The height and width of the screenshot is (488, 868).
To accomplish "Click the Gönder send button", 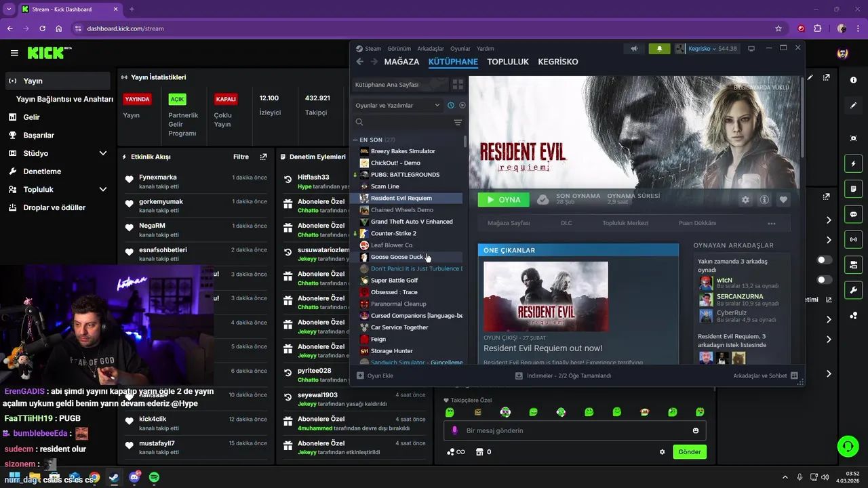I will coord(690,452).
